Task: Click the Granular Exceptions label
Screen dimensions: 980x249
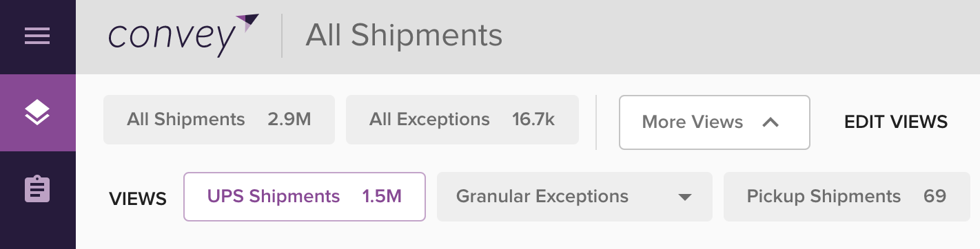Action: click(x=542, y=197)
